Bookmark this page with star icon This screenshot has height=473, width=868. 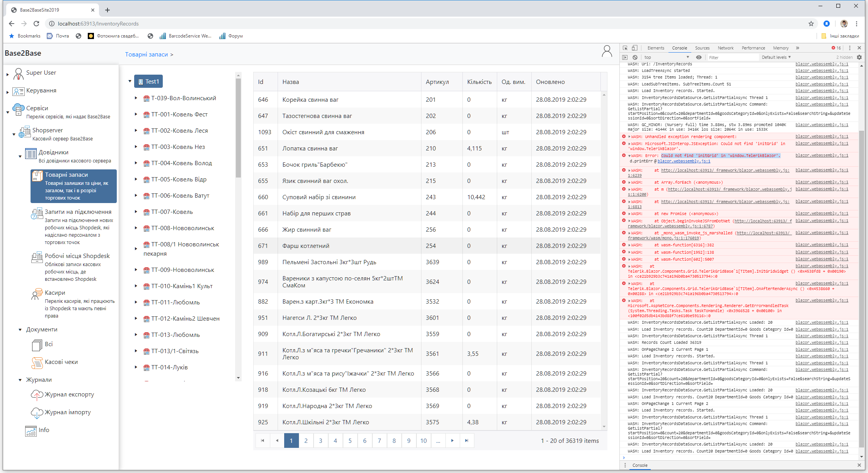pos(811,24)
